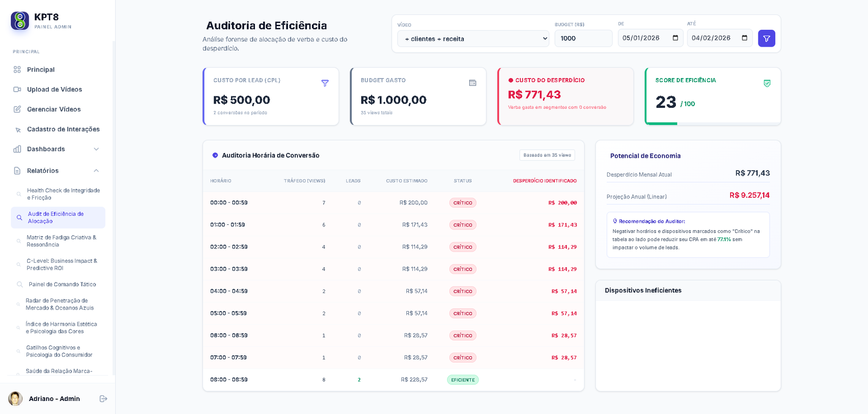Open the Vídeo dropdown selector

point(473,39)
